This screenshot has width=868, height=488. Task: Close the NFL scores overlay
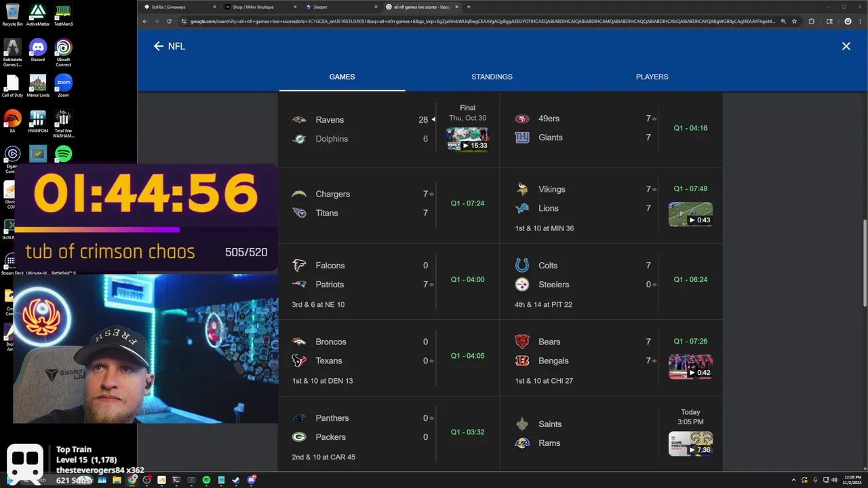coord(846,46)
